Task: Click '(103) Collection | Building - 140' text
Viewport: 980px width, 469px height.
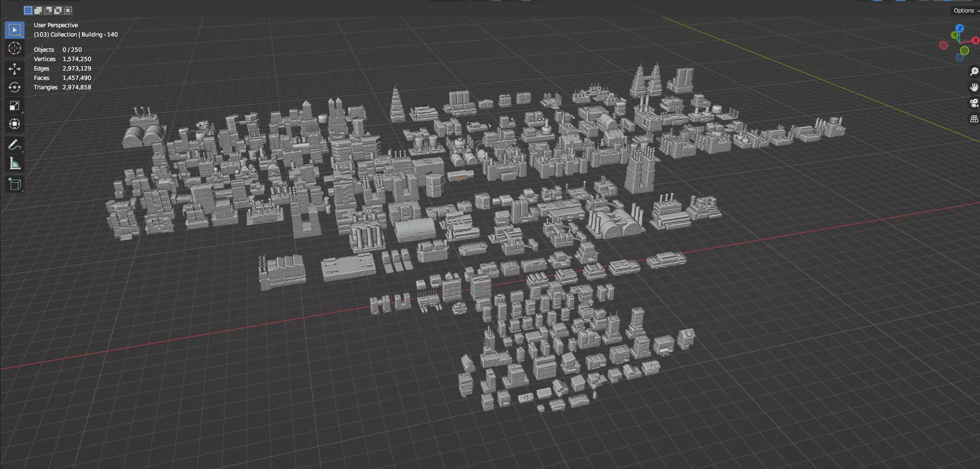Action: (76, 34)
